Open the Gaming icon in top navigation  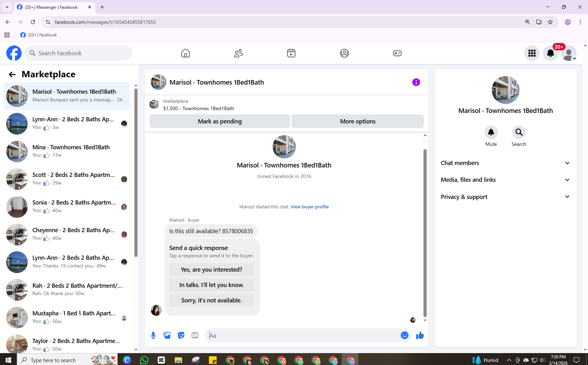(397, 53)
